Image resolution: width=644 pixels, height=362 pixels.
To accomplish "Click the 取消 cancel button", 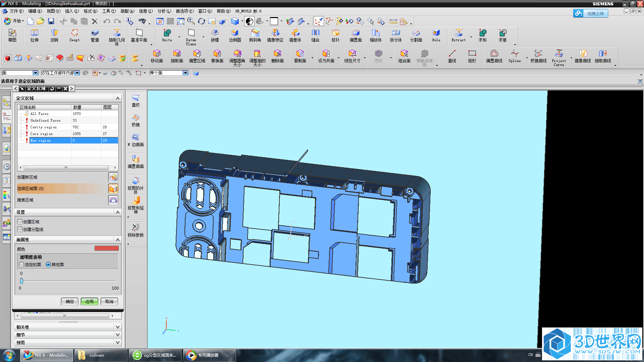I will point(109,301).
